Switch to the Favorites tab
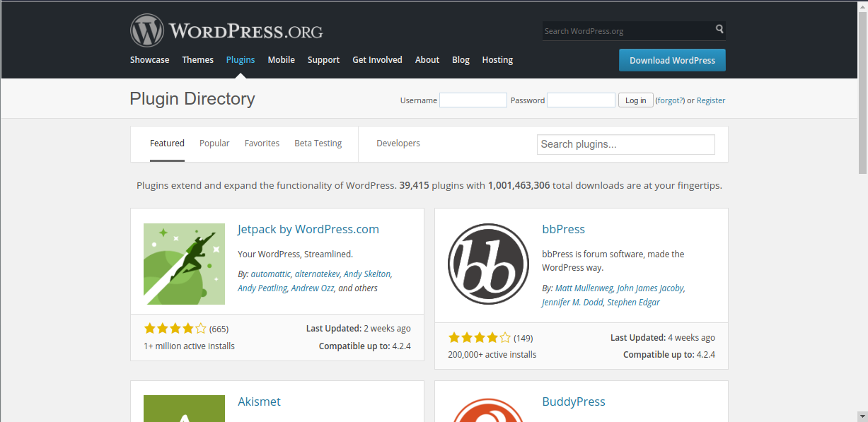The height and width of the screenshot is (422, 868). tap(262, 143)
